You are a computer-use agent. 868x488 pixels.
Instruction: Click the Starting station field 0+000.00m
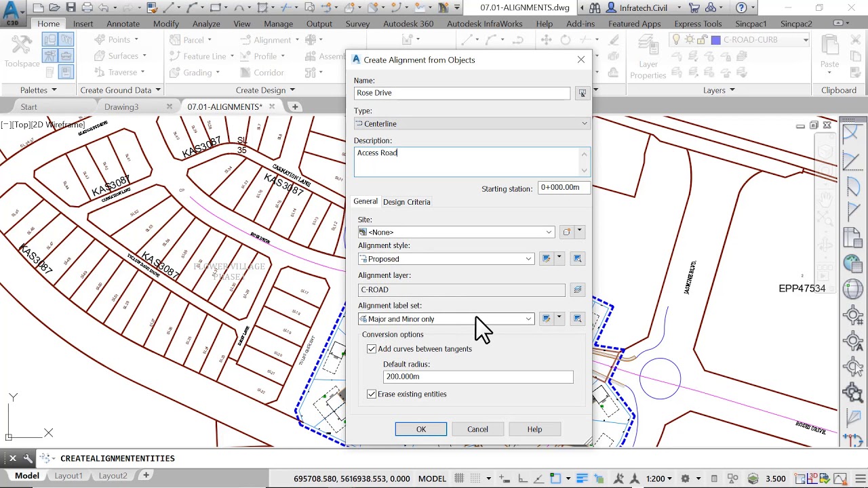(564, 187)
